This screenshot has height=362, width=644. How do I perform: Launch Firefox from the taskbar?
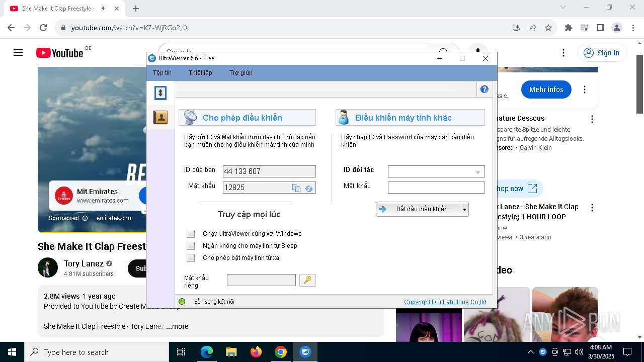pyautogui.click(x=256, y=352)
